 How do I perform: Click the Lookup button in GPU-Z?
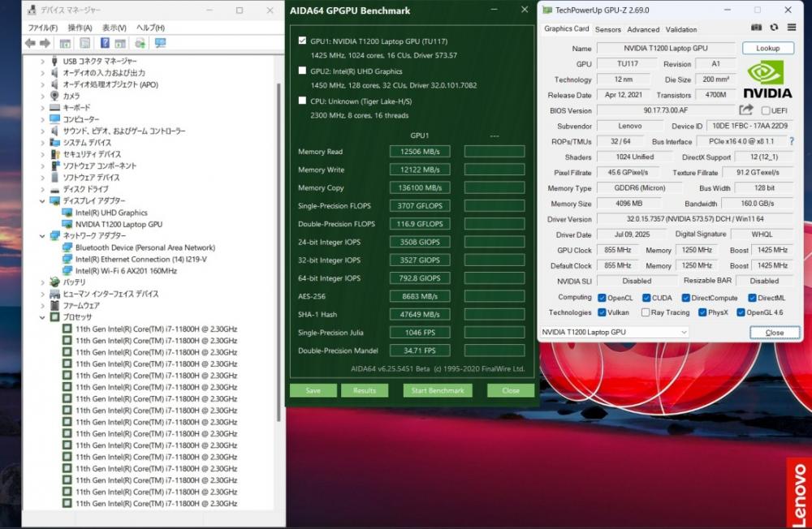pos(767,49)
